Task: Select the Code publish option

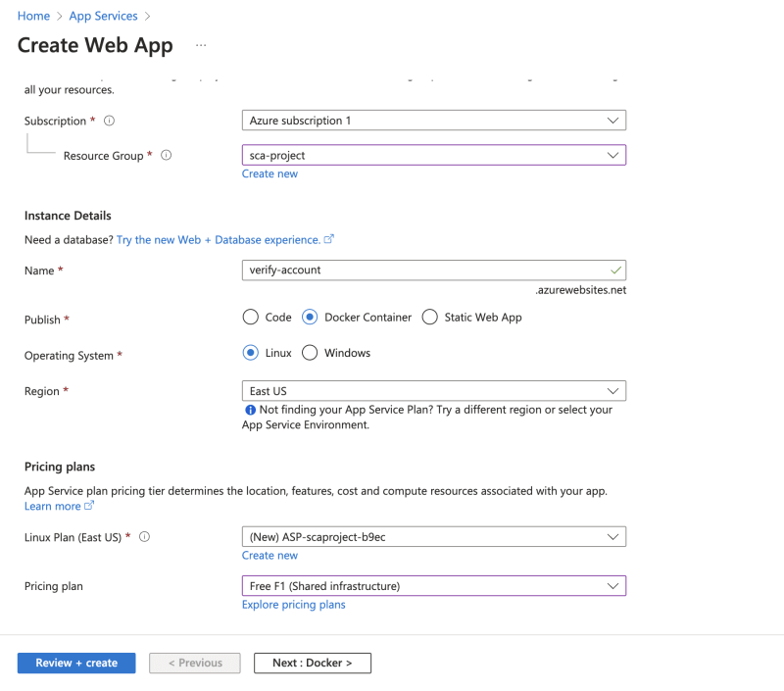Action: coord(251,317)
